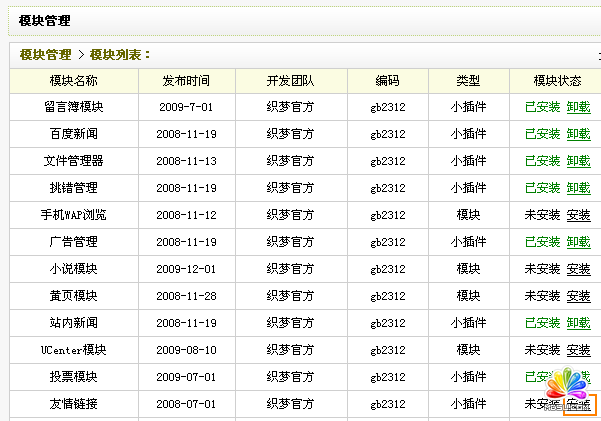This screenshot has width=601, height=421.
Task: Uninstall the 百度新闻 plugin
Action: click(x=578, y=134)
